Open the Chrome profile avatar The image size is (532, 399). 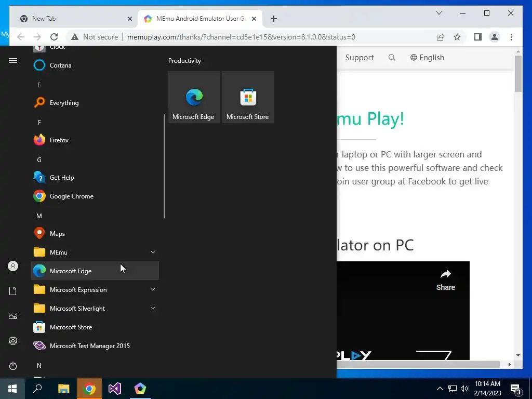495,37
